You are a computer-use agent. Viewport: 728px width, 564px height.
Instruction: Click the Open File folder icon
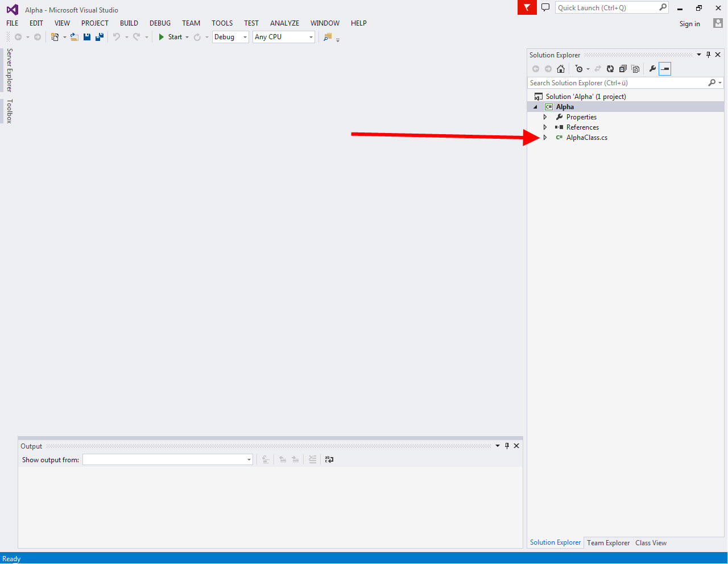75,37
